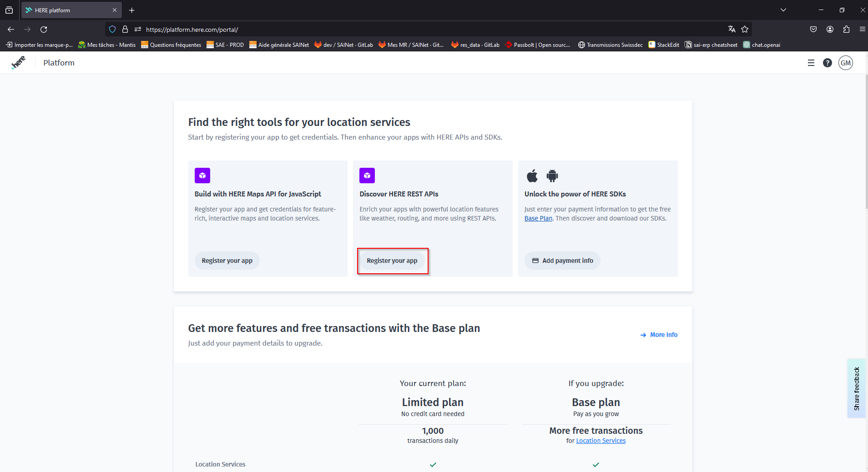868x472 pixels.
Task: Click the 1,000 transactions daily value
Action: [433, 435]
